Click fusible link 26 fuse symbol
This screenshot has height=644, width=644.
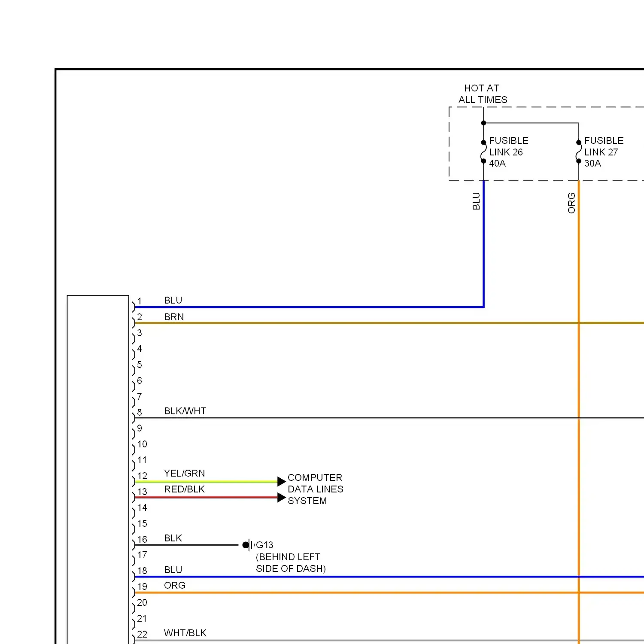click(x=483, y=152)
